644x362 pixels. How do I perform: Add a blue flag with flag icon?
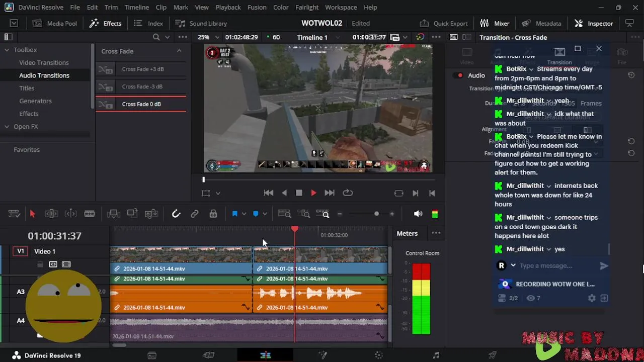[x=235, y=214]
